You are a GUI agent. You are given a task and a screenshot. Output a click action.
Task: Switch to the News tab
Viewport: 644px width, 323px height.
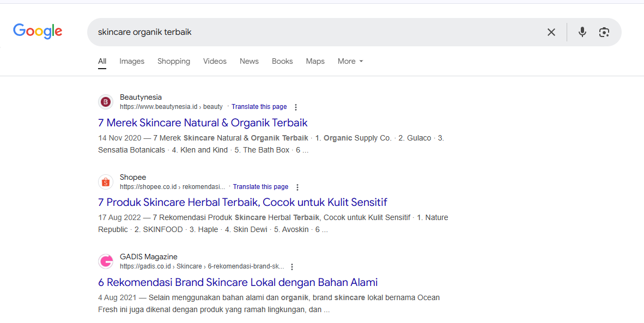[250, 61]
